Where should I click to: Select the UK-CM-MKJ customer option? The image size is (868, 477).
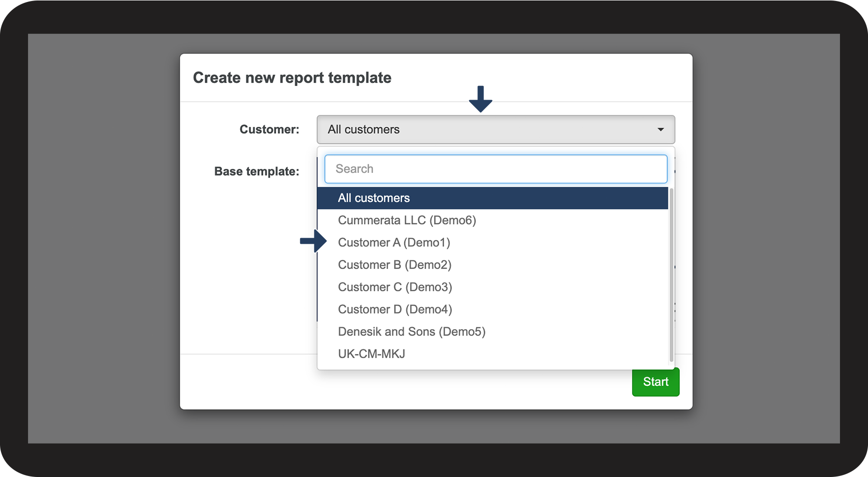click(x=371, y=354)
